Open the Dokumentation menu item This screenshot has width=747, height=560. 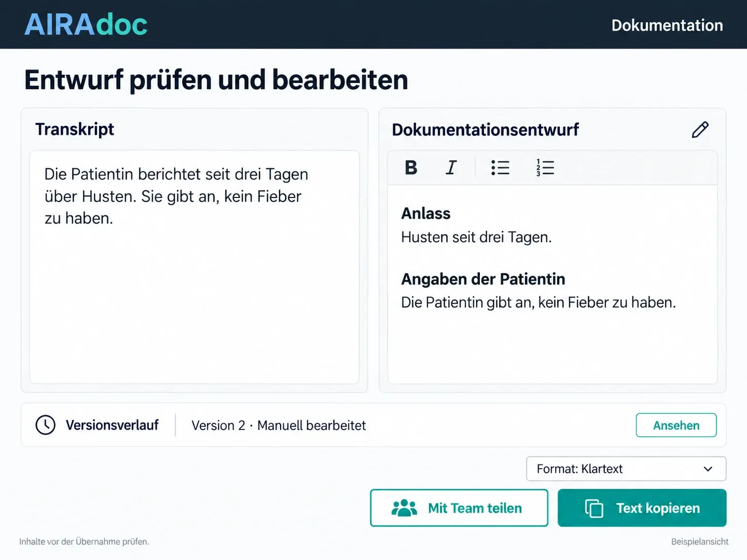[667, 25]
